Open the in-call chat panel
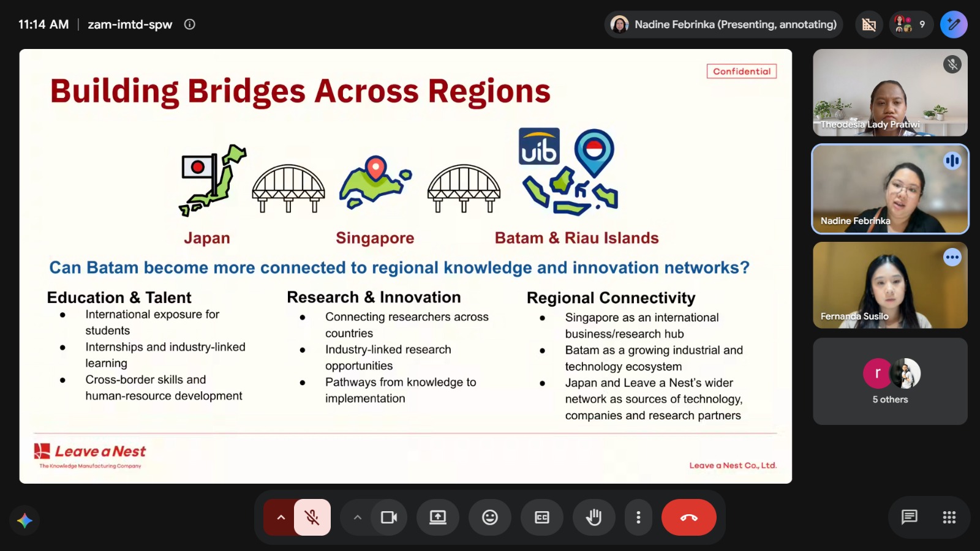 (x=910, y=517)
